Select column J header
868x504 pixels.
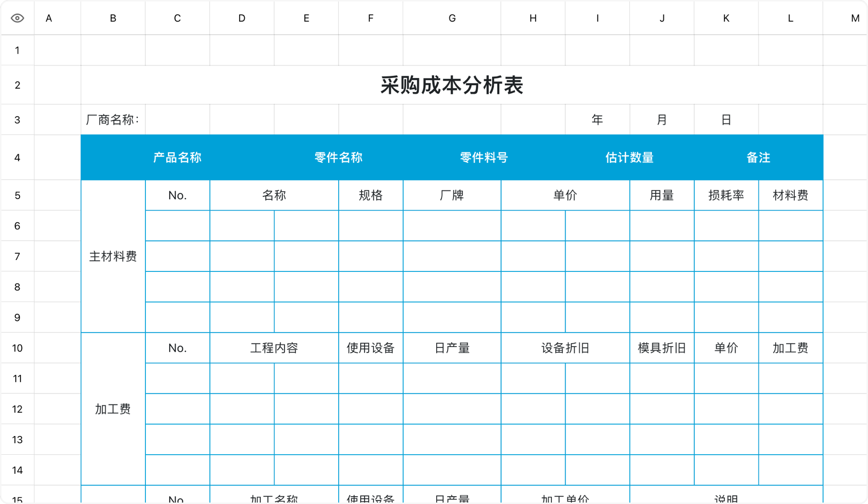coord(662,18)
